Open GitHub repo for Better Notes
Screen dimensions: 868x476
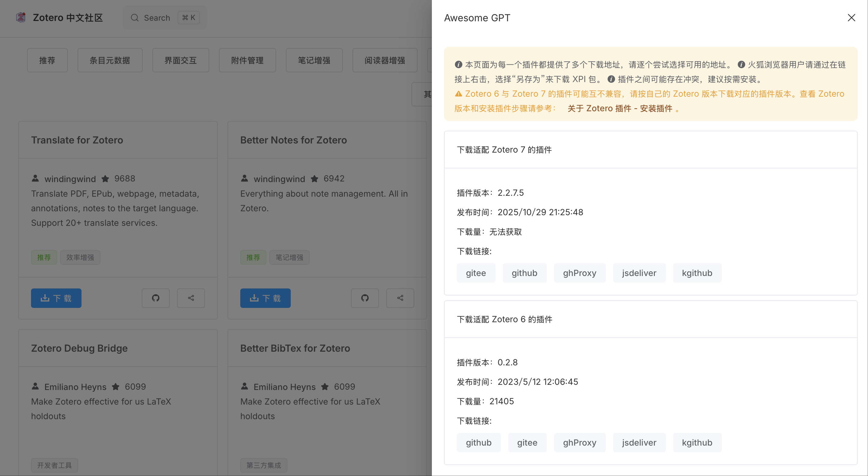point(365,298)
